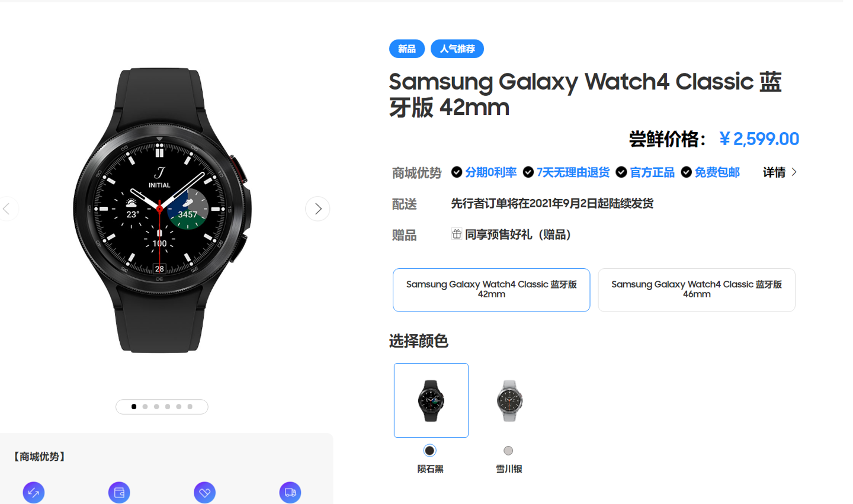Click the purple heart icon

pos(204,492)
